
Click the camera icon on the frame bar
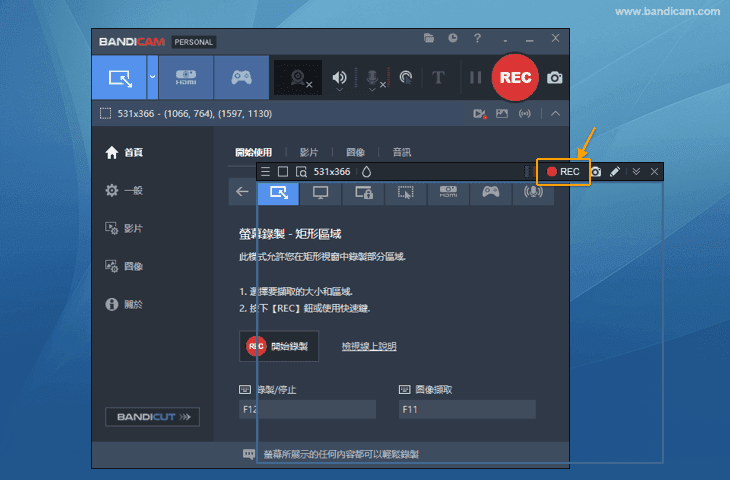coord(596,172)
